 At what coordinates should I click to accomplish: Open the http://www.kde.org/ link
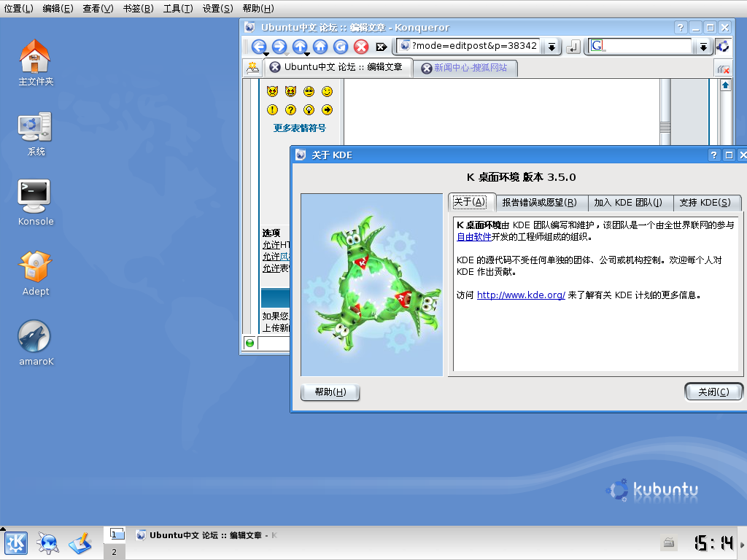tap(521, 295)
